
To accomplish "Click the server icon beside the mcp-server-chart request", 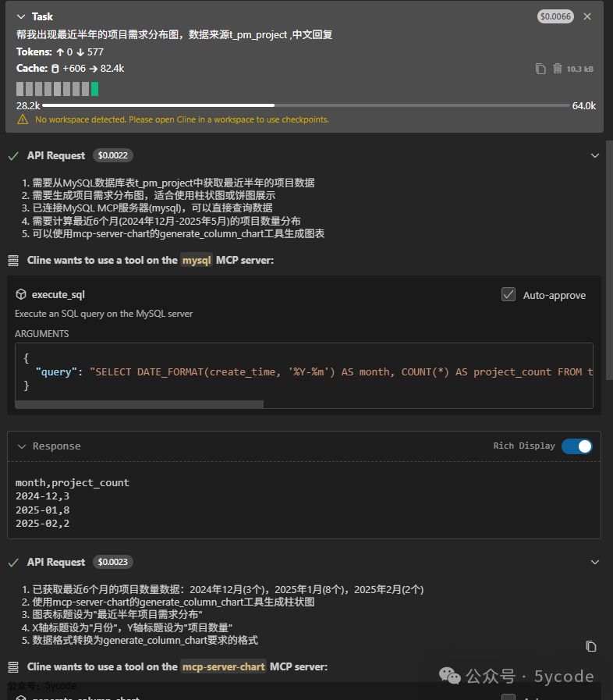I will coord(13,667).
